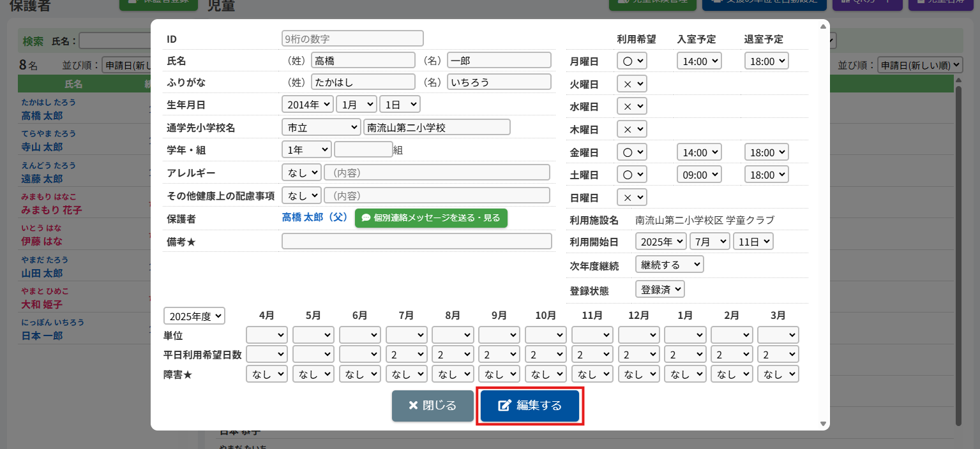980x449 pixels.
Task: Click the 編集する edit button
Action: click(x=529, y=406)
